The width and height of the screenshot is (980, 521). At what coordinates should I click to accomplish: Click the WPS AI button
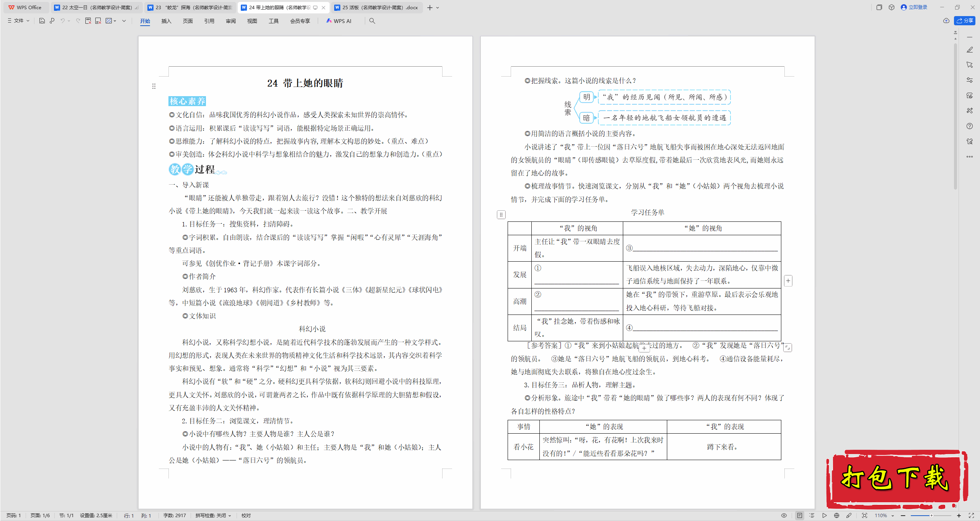click(x=339, y=21)
